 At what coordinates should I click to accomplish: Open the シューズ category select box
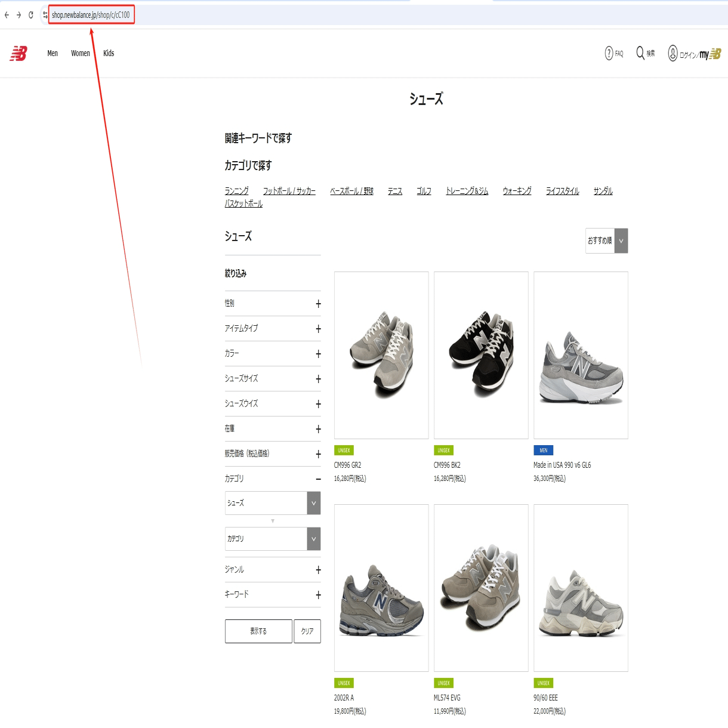coord(273,503)
